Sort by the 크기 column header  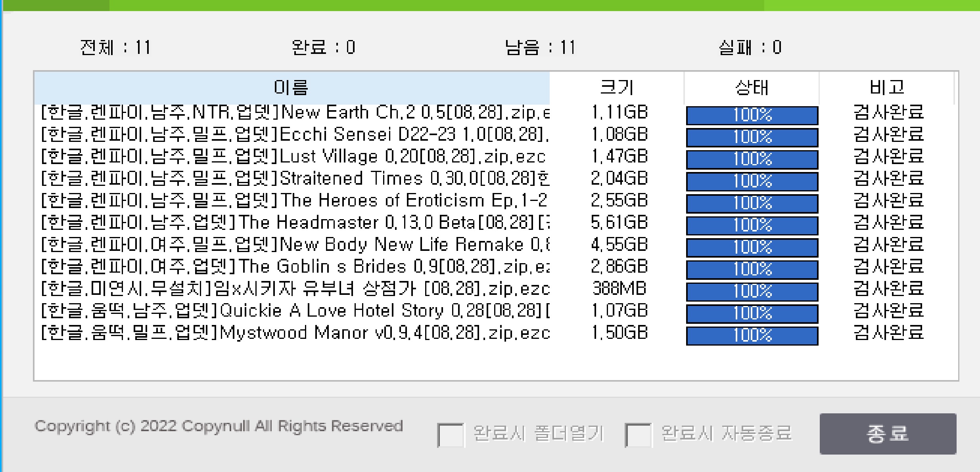click(x=617, y=88)
